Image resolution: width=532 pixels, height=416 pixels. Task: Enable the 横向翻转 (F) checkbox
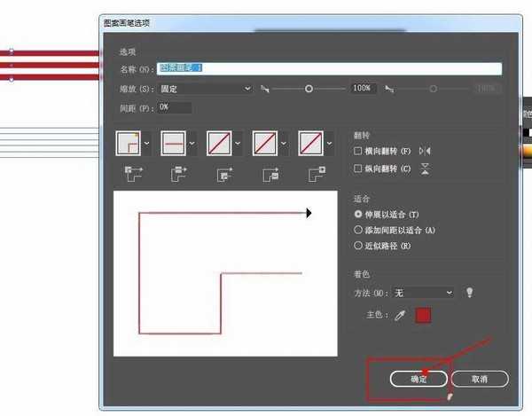357,152
